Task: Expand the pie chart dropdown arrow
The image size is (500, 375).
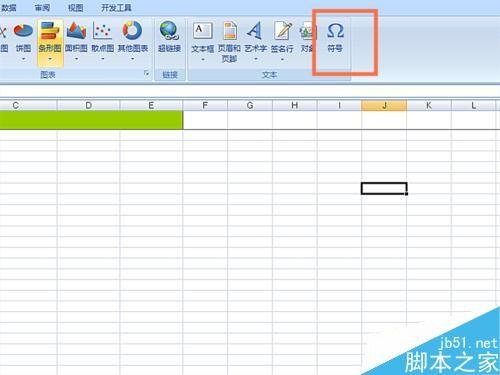Action: tap(23, 59)
